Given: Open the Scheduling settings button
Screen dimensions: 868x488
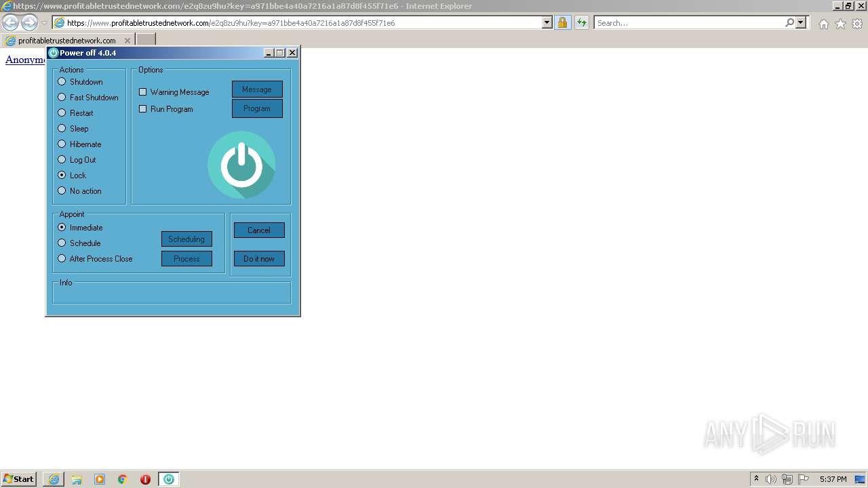Looking at the screenshot, I should click(x=186, y=239).
